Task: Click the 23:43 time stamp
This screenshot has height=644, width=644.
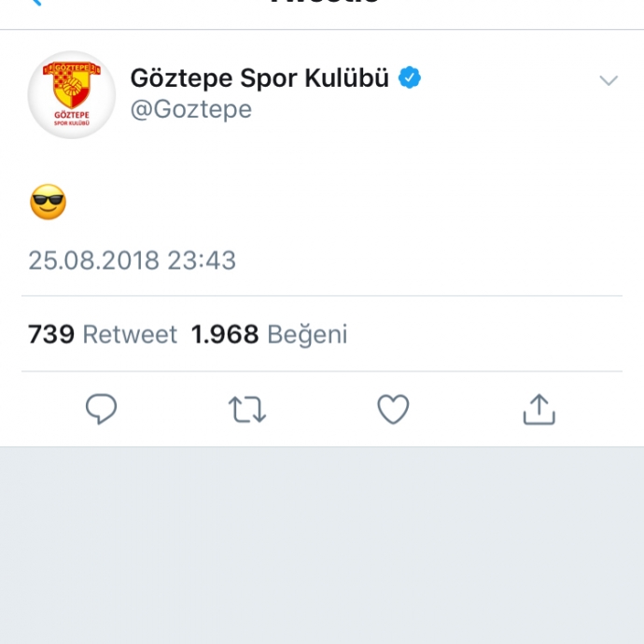Action: tap(202, 260)
